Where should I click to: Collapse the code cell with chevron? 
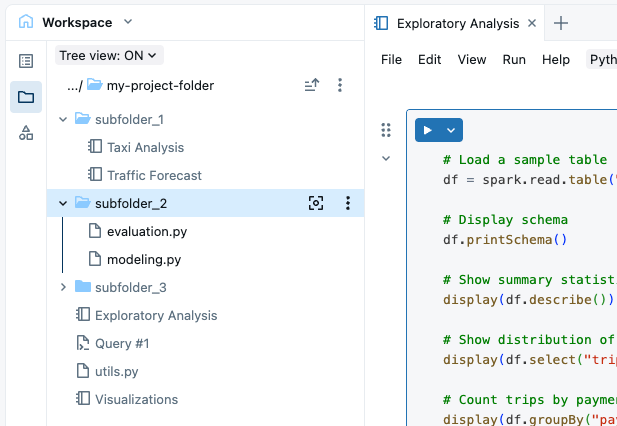click(x=386, y=158)
